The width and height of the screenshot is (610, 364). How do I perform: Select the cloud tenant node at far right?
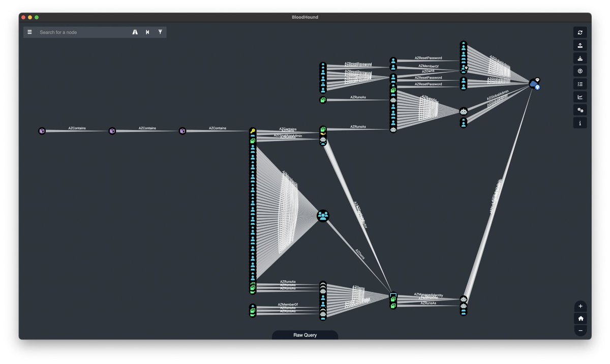(x=533, y=83)
